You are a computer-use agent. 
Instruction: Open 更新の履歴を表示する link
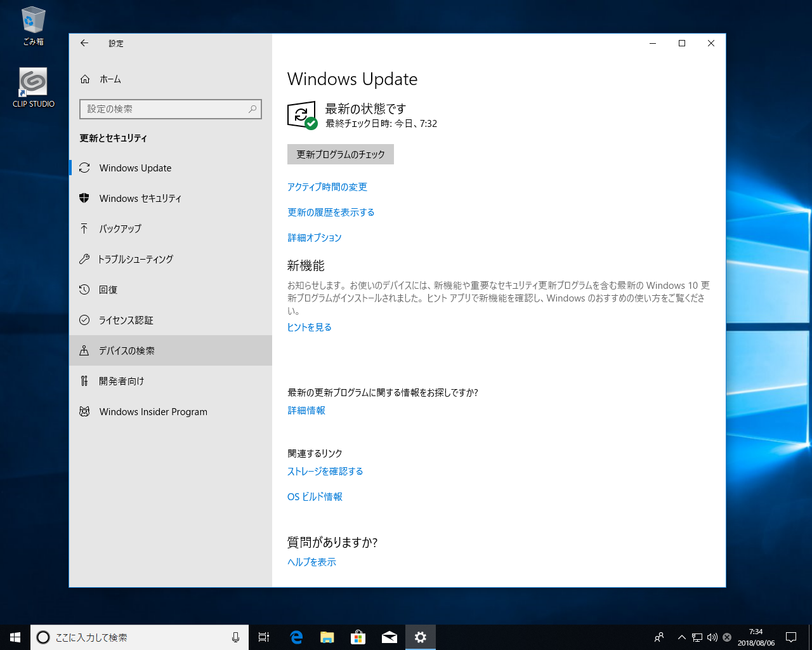pos(331,213)
